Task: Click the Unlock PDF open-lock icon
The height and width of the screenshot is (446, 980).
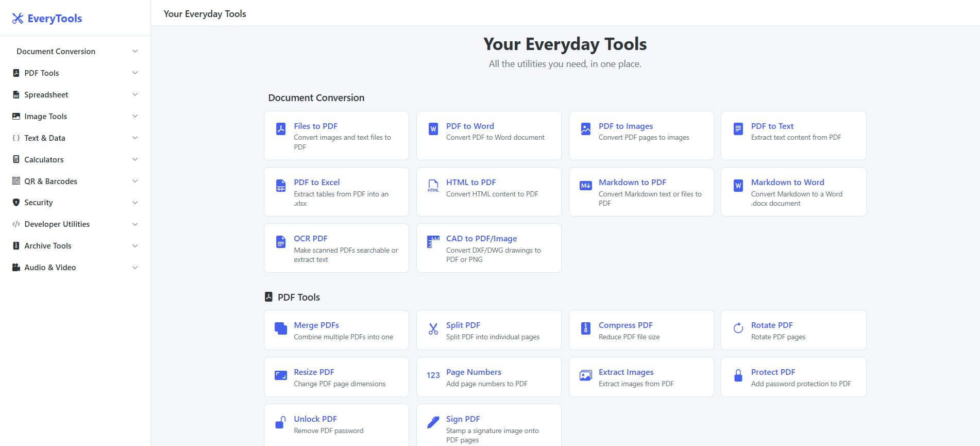Action: [281, 422]
